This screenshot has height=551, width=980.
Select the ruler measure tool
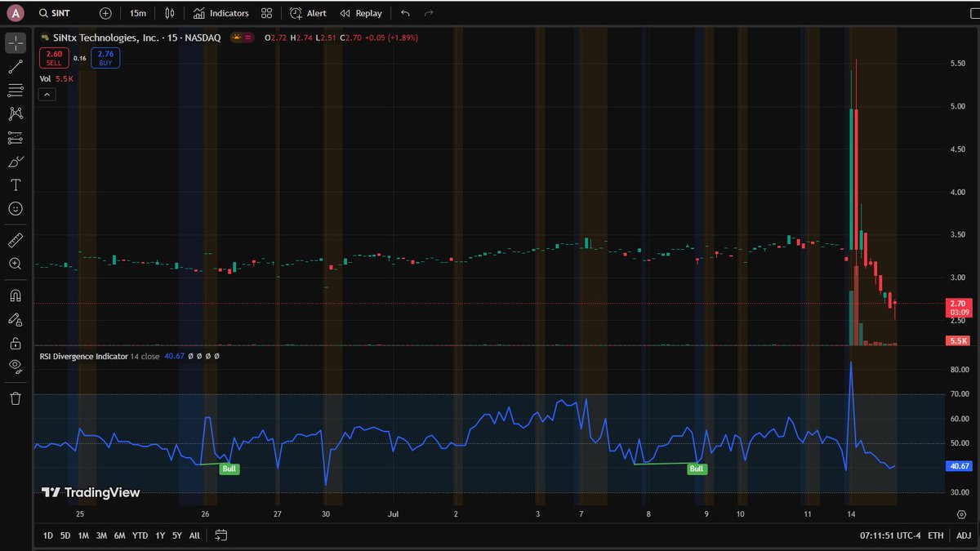pos(16,240)
